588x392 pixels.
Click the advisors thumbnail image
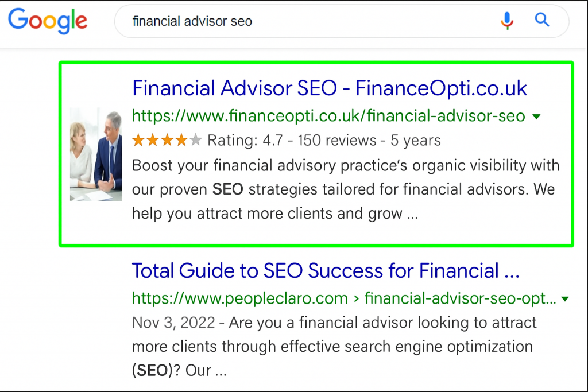[96, 154]
